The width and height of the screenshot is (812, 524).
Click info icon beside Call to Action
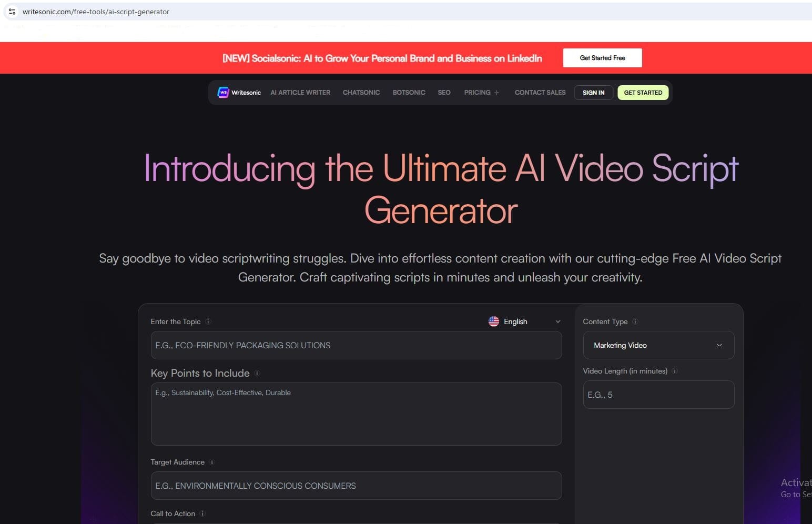point(202,513)
